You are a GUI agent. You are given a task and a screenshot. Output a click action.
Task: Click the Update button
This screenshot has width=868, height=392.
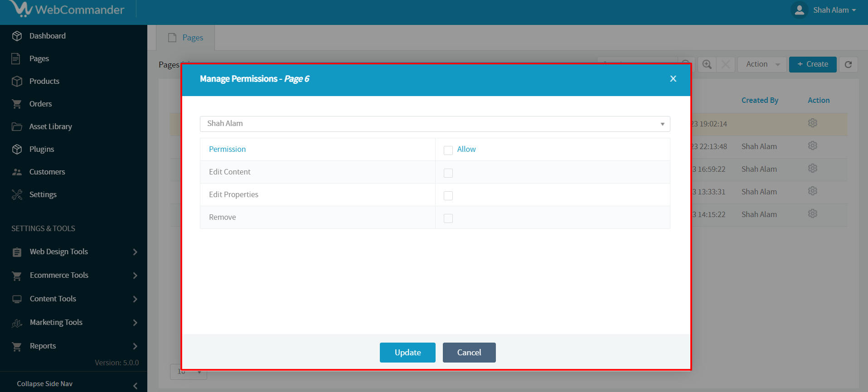pyautogui.click(x=407, y=353)
